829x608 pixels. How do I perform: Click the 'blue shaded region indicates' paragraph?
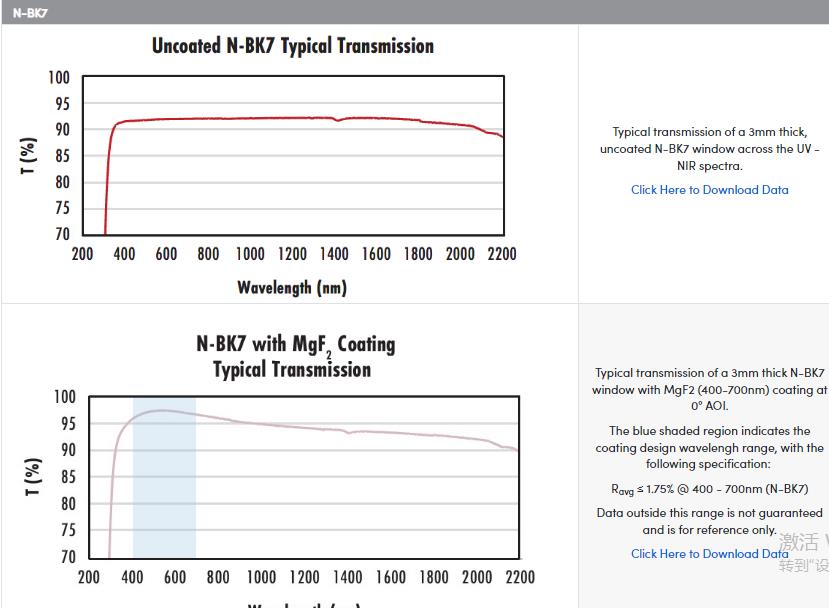(709, 448)
